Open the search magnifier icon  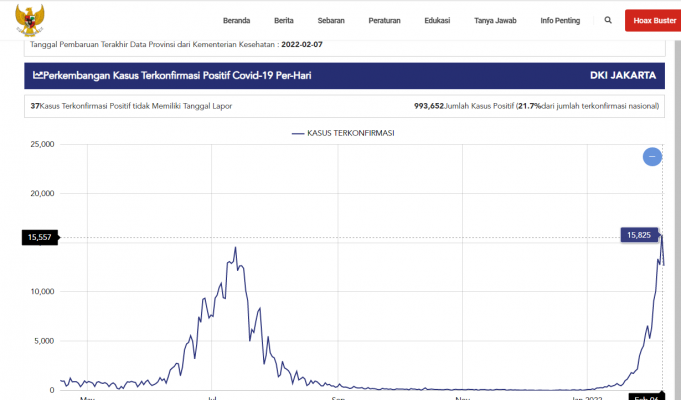(x=608, y=20)
